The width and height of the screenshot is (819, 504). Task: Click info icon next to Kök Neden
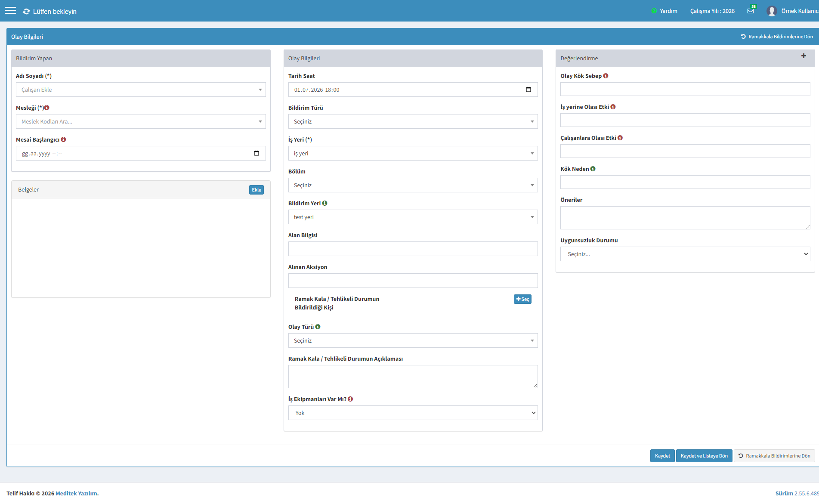593,169
